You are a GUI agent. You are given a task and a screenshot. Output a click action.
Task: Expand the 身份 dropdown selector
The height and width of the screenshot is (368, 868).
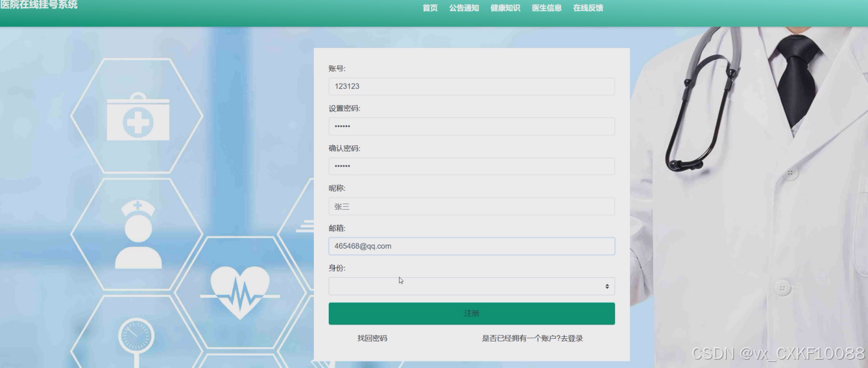[x=472, y=286]
